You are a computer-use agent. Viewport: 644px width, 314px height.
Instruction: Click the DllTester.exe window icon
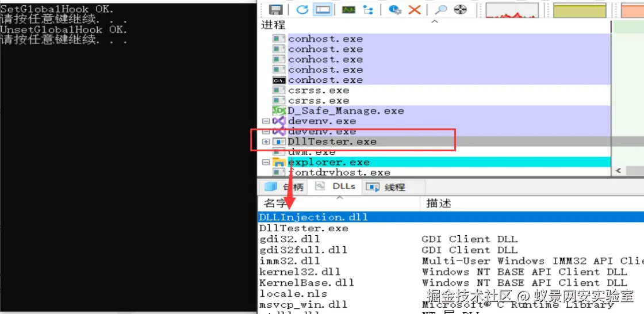coord(279,142)
